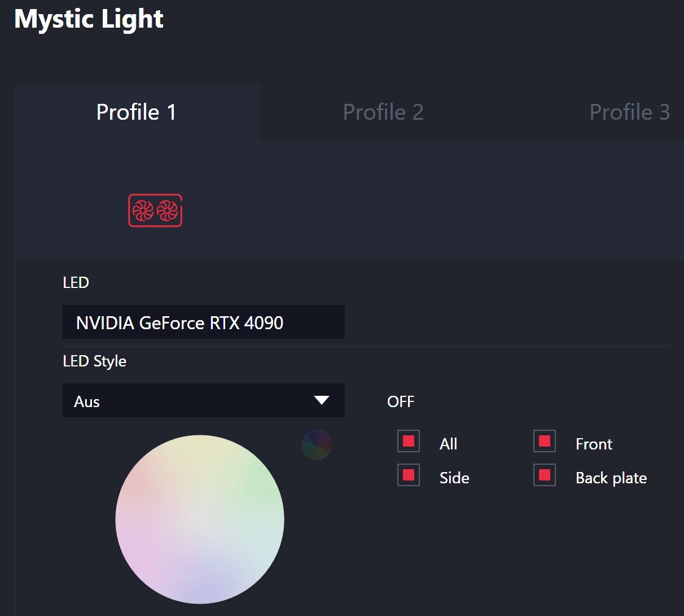This screenshot has height=616, width=684.
Task: Click the small dimmed color wheel icon
Action: [x=317, y=445]
